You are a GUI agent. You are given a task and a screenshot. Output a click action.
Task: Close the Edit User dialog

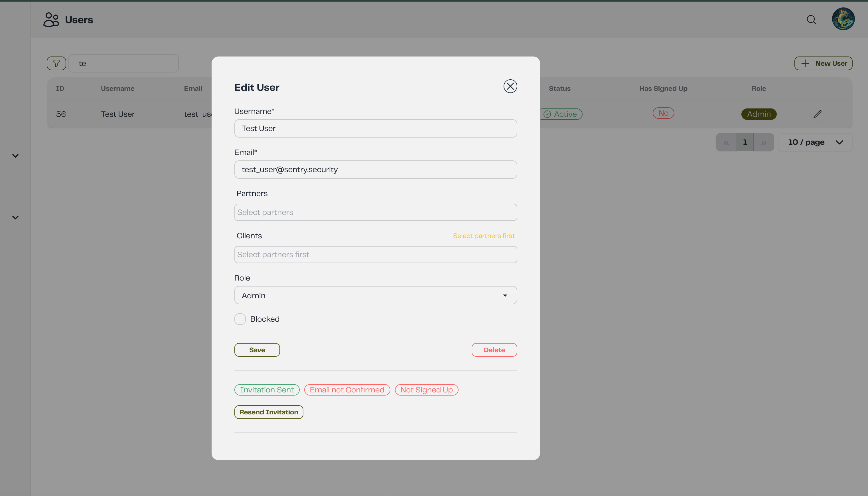510,86
